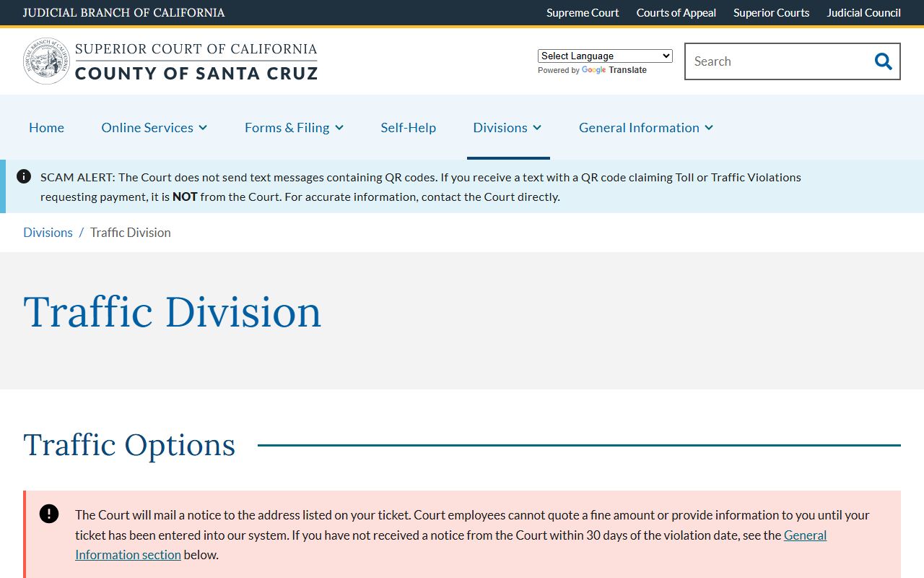Click the scam alert info icon

click(x=24, y=176)
